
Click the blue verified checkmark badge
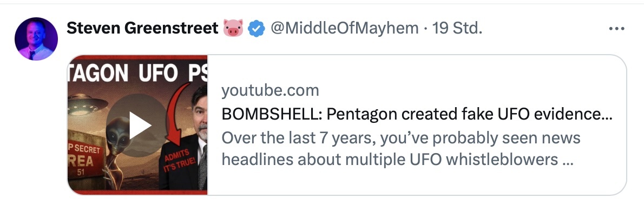[x=256, y=29]
